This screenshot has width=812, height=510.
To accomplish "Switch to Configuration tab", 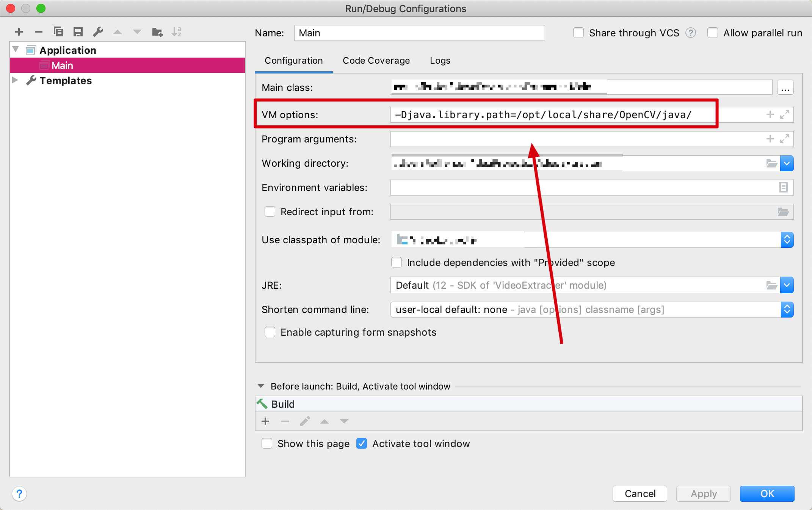I will click(294, 61).
